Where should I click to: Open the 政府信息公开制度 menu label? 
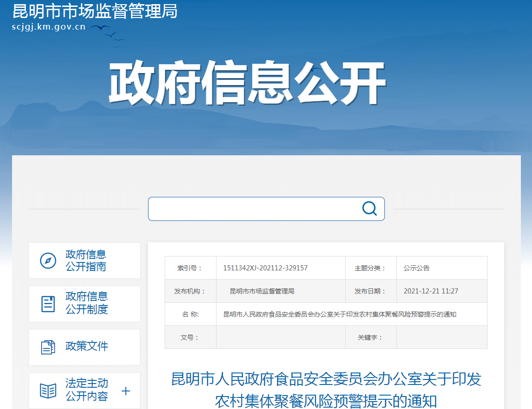[x=87, y=303]
